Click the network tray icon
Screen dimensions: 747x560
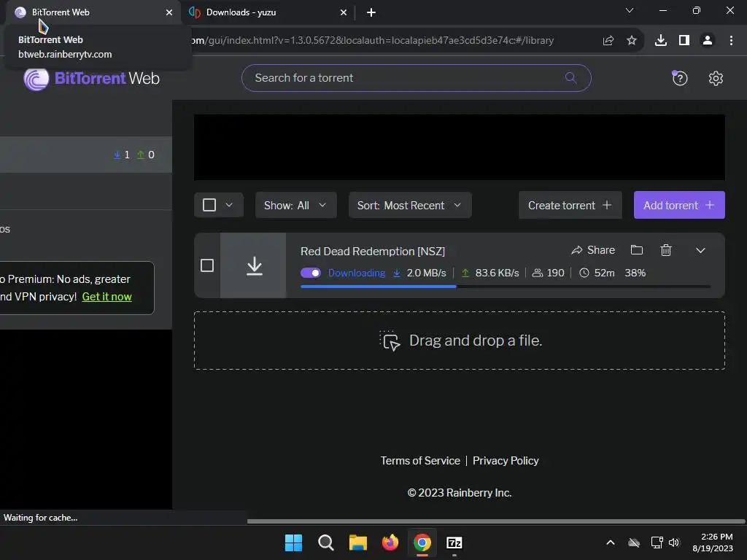(x=657, y=542)
